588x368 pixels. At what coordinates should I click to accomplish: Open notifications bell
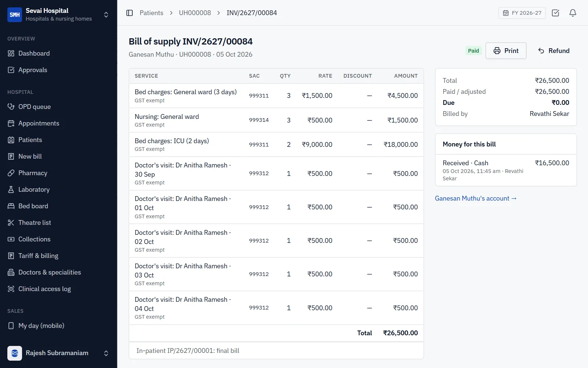tap(573, 13)
